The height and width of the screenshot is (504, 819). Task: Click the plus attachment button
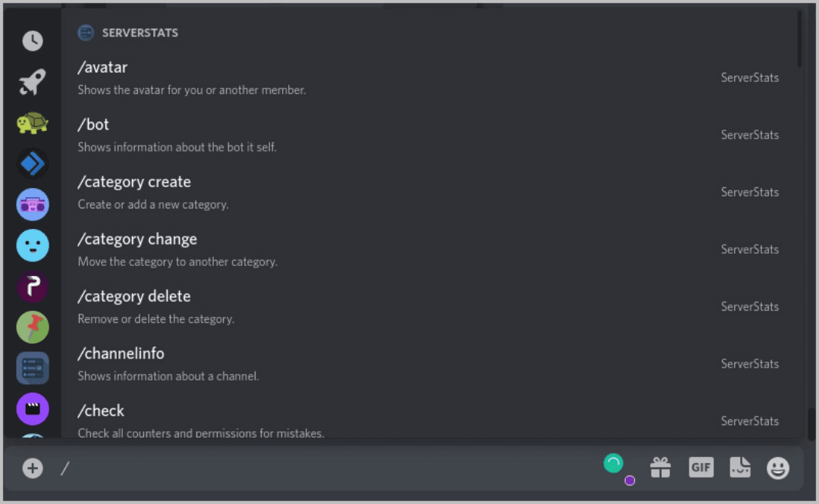(33, 468)
